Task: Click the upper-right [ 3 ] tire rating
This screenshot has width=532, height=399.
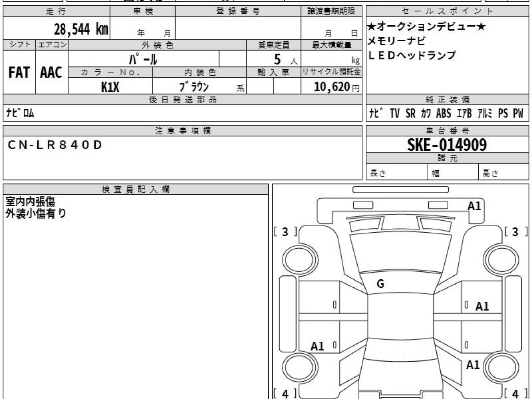Action: click(515, 231)
